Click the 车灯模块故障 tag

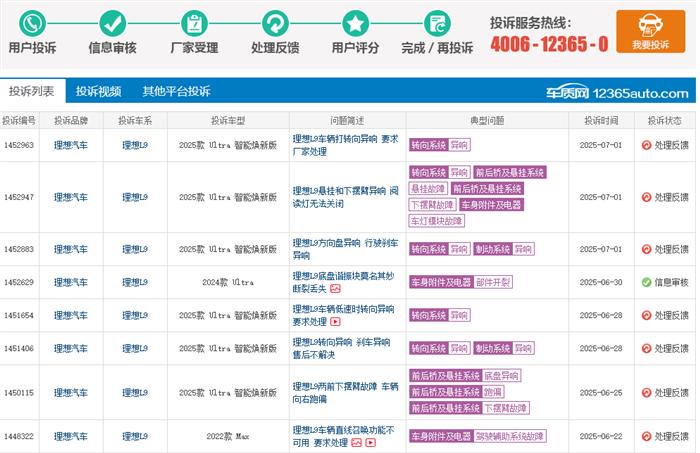[x=437, y=221]
